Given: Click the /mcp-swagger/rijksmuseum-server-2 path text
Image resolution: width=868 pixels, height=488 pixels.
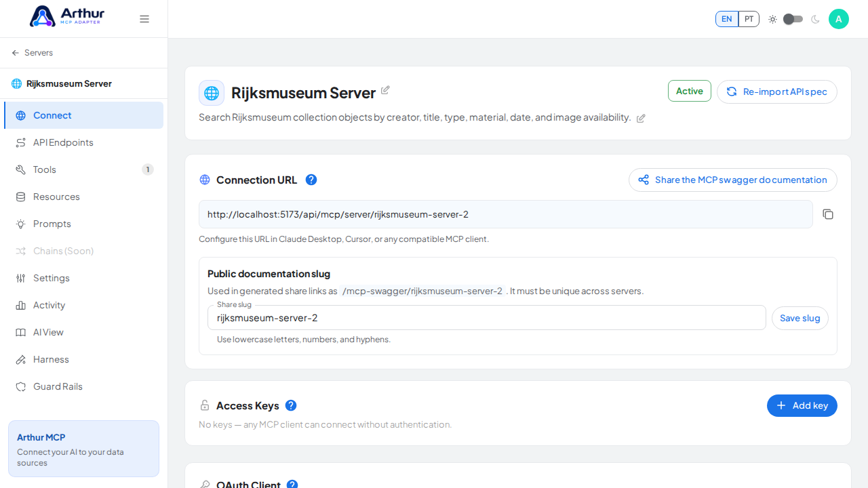Looking at the screenshot, I should [x=422, y=291].
